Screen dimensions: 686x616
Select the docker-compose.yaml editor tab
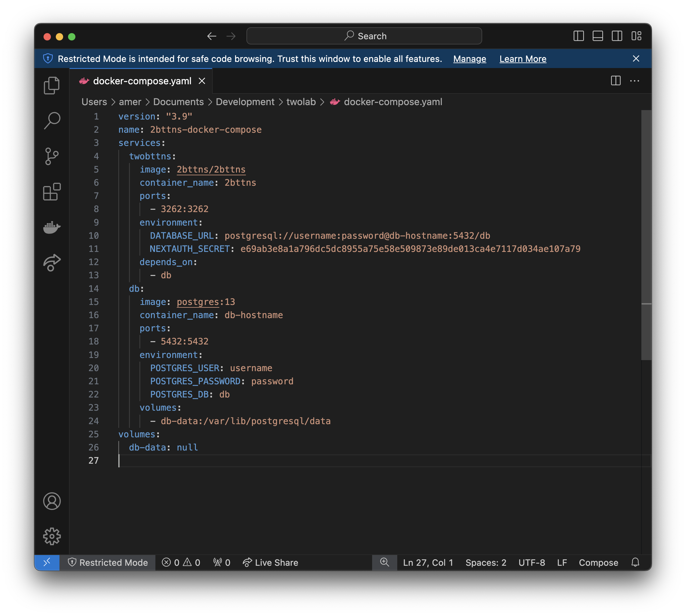click(x=142, y=81)
